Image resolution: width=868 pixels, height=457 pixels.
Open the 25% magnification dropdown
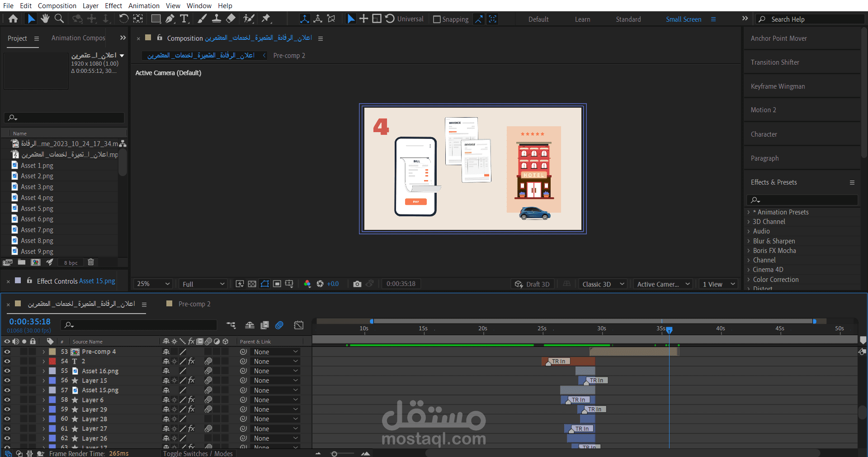(153, 284)
